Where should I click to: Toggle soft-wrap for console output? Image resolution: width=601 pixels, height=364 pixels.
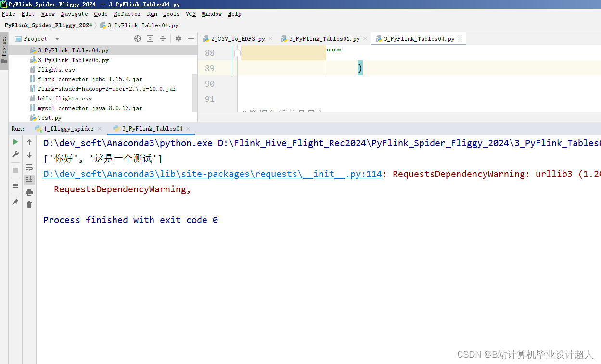tap(29, 167)
